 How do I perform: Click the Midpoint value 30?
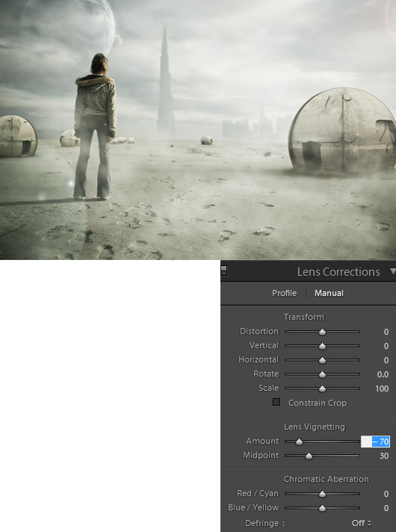(x=384, y=456)
